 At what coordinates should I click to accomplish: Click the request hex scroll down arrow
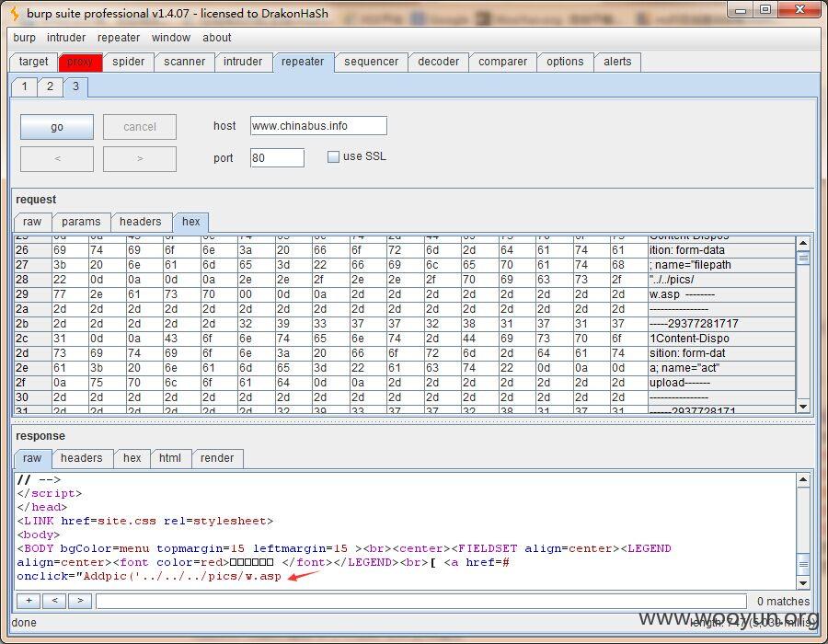pos(803,407)
